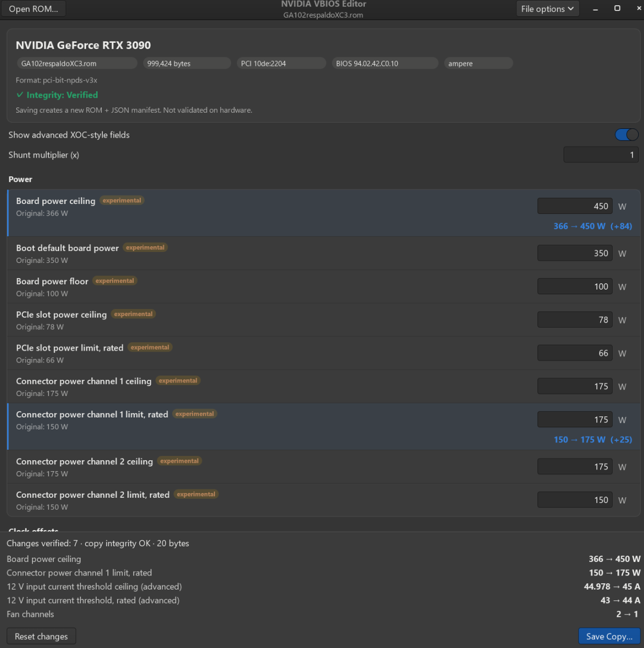Click the Power section heading
This screenshot has width=644, height=648.
click(20, 179)
